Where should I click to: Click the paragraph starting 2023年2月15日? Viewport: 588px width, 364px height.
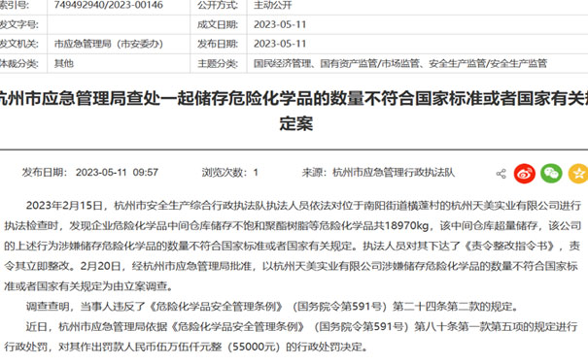[x=293, y=246]
